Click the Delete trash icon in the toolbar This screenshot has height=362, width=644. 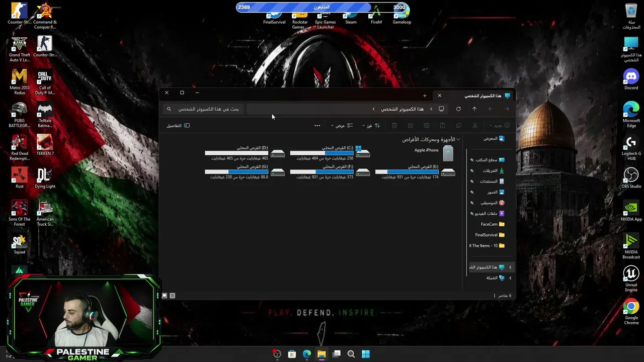[394, 126]
